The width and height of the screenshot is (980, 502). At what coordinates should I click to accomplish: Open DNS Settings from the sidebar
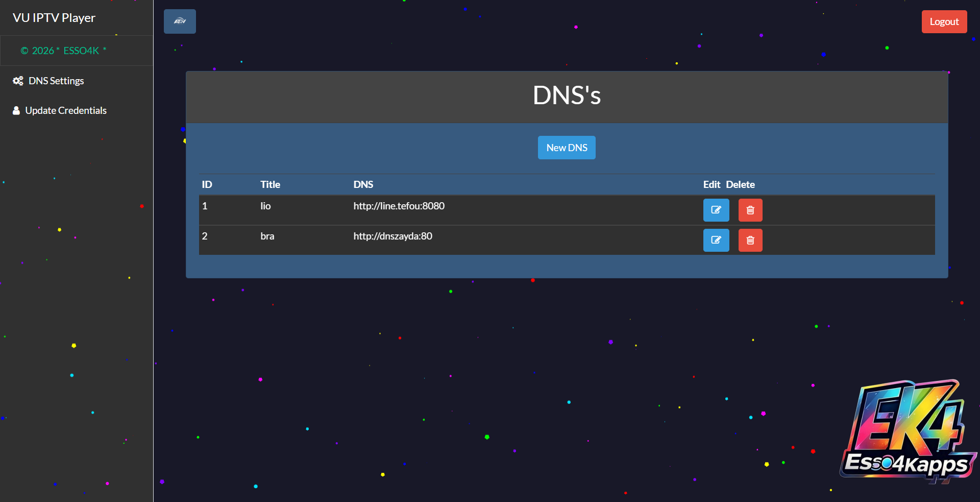coord(56,81)
